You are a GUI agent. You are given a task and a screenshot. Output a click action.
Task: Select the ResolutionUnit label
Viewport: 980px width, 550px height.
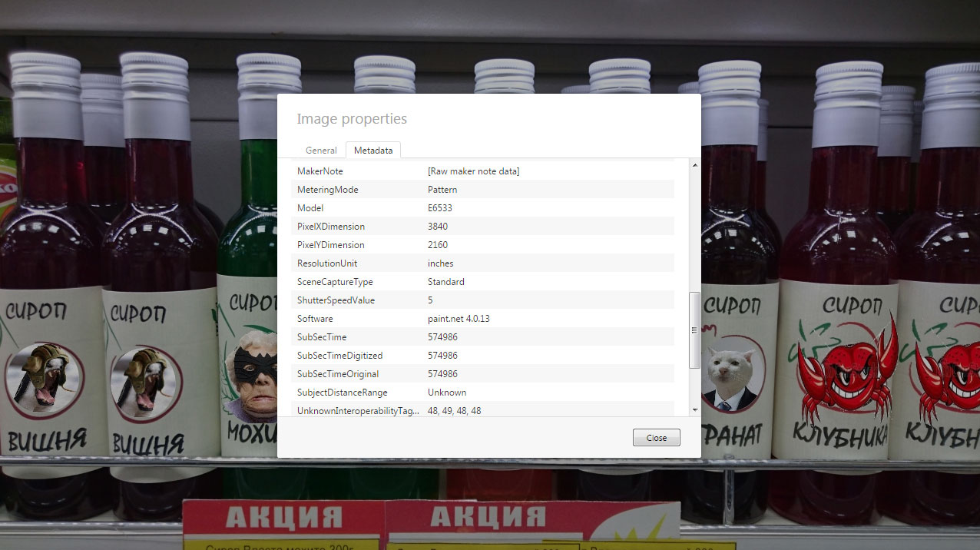click(327, 263)
